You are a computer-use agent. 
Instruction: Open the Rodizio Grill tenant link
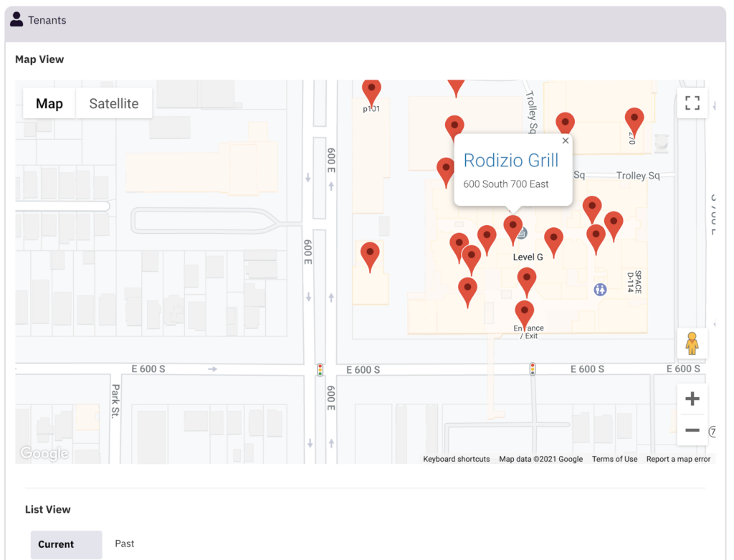tap(510, 161)
